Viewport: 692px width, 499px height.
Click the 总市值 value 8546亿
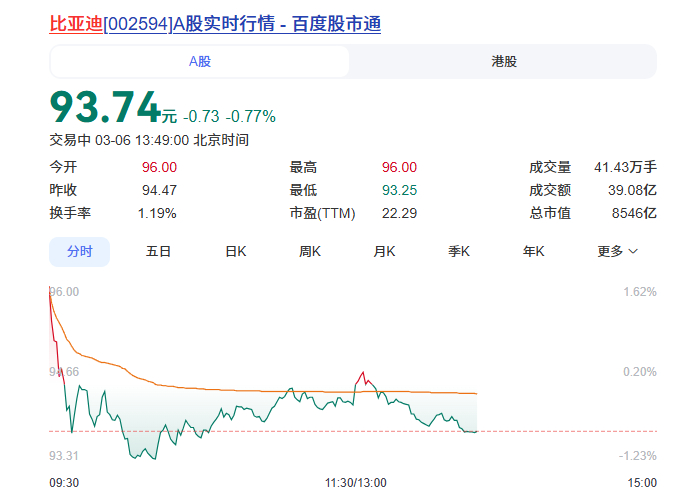coord(634,213)
